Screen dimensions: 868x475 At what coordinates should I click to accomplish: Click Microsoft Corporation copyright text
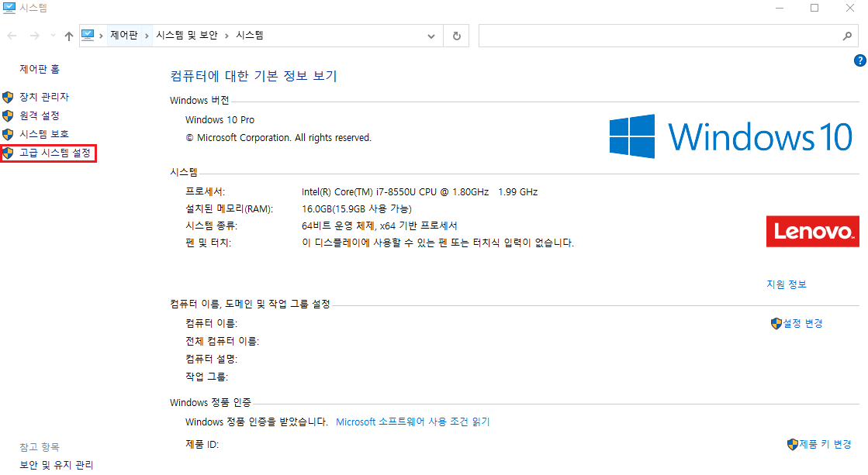(x=278, y=138)
